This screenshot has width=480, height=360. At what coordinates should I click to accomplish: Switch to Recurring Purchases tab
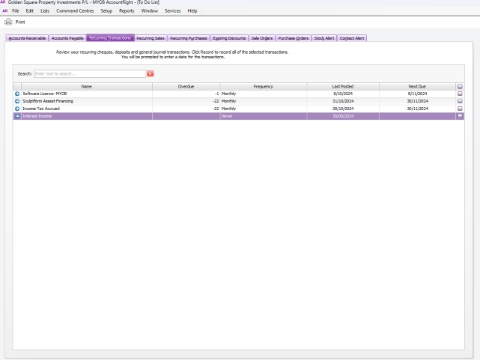click(x=189, y=38)
